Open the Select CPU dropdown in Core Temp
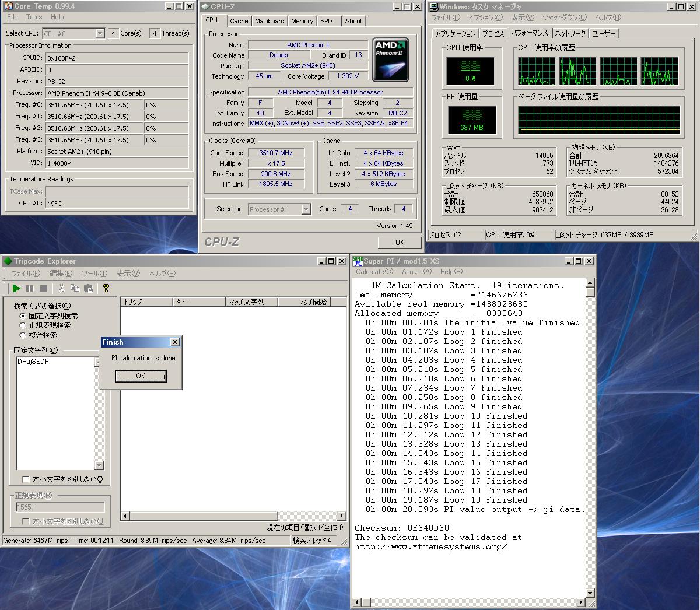Screen dimensions: 700x610 pos(100,34)
